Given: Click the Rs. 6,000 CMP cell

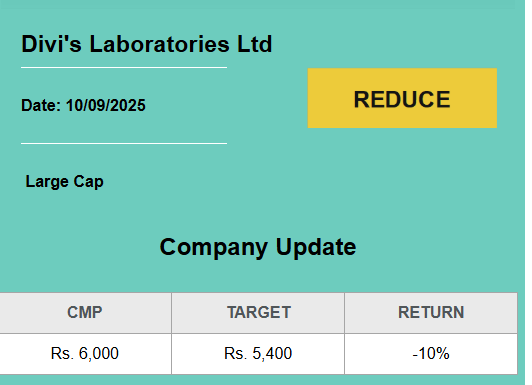Looking at the screenshot, I should [x=85, y=354].
